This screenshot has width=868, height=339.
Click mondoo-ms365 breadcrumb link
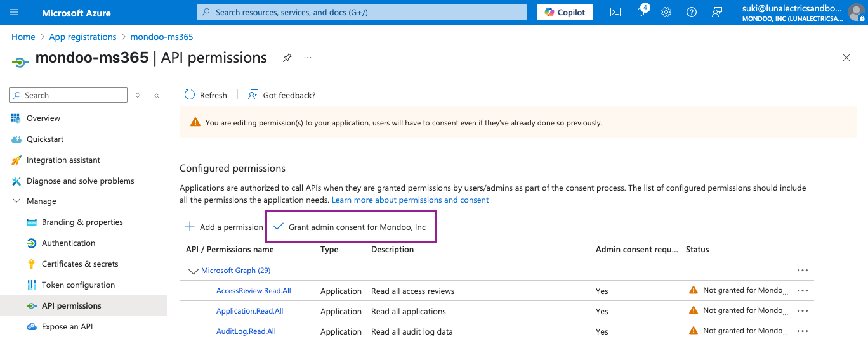point(162,37)
